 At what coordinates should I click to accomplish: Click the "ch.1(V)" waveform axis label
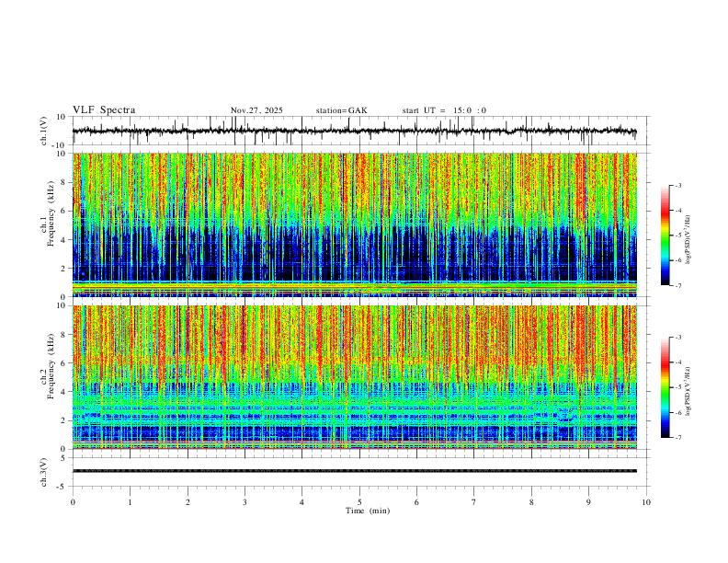[43, 131]
